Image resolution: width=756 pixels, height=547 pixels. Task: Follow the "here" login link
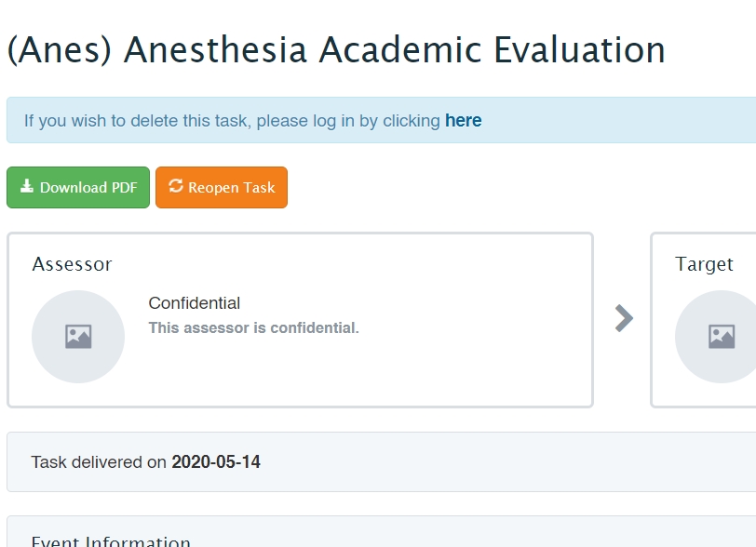[463, 120]
